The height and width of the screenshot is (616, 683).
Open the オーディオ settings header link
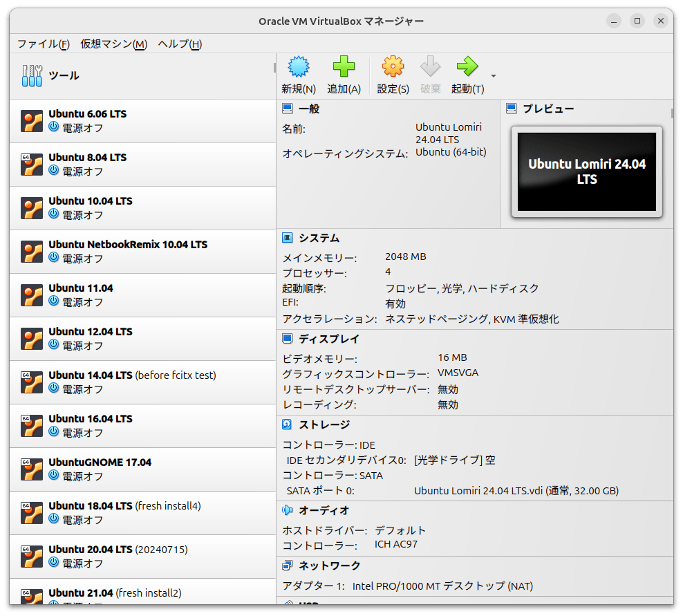click(x=324, y=511)
